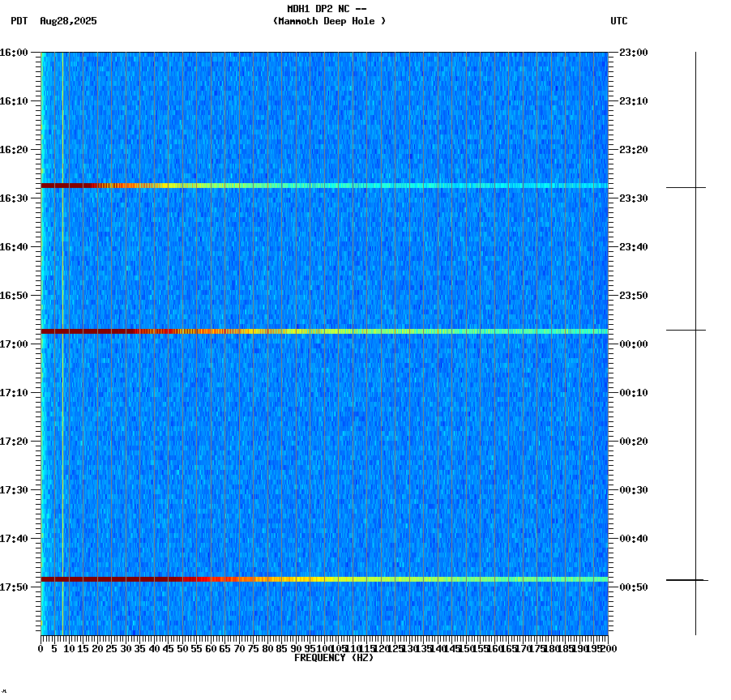Click the 23:30 tick mark on right axis
Image resolution: width=731 pixels, height=700 pixels.
point(613,197)
